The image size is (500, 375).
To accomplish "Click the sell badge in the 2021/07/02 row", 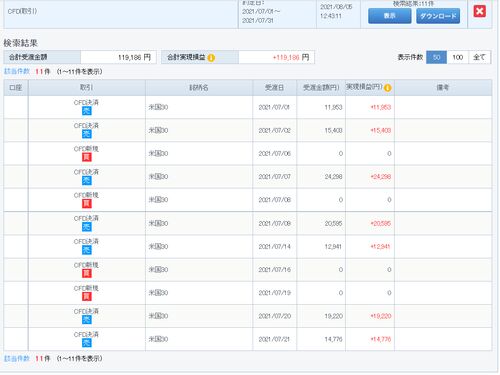I will click(87, 134).
